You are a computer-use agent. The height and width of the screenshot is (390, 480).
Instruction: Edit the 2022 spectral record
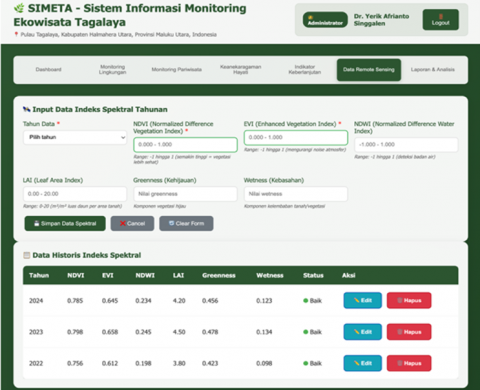(363, 363)
